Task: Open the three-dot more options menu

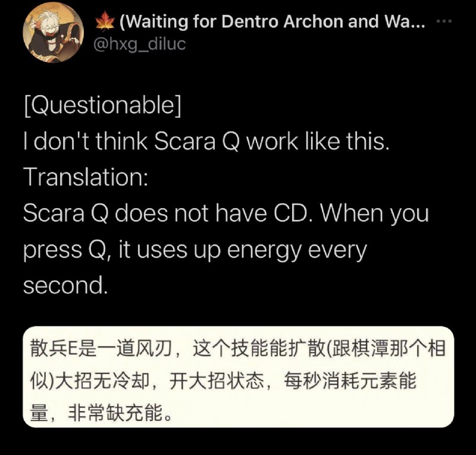Action: [444, 21]
